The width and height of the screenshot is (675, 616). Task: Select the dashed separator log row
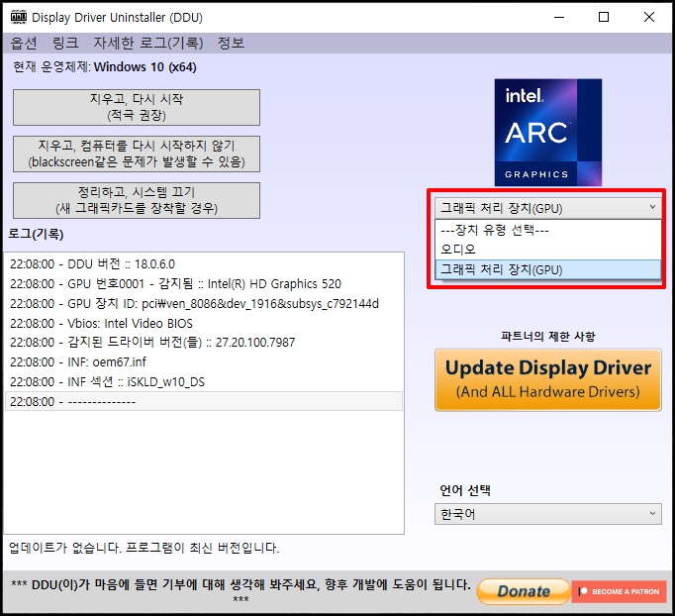[x=204, y=401]
